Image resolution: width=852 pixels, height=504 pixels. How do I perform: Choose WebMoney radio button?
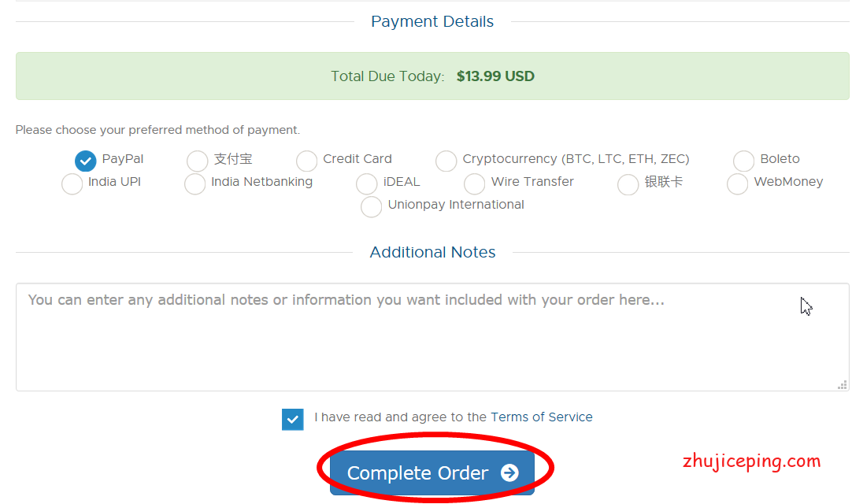738,183
